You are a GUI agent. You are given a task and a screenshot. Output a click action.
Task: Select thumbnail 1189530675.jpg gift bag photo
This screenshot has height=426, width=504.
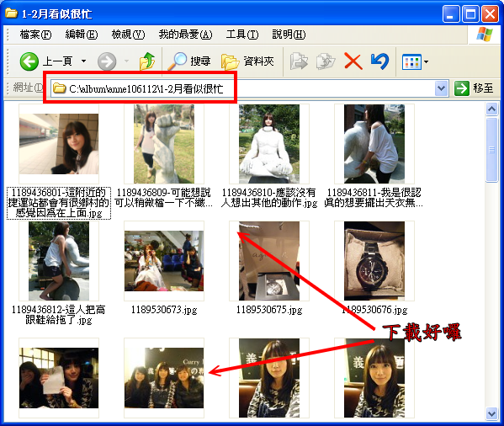point(269,261)
